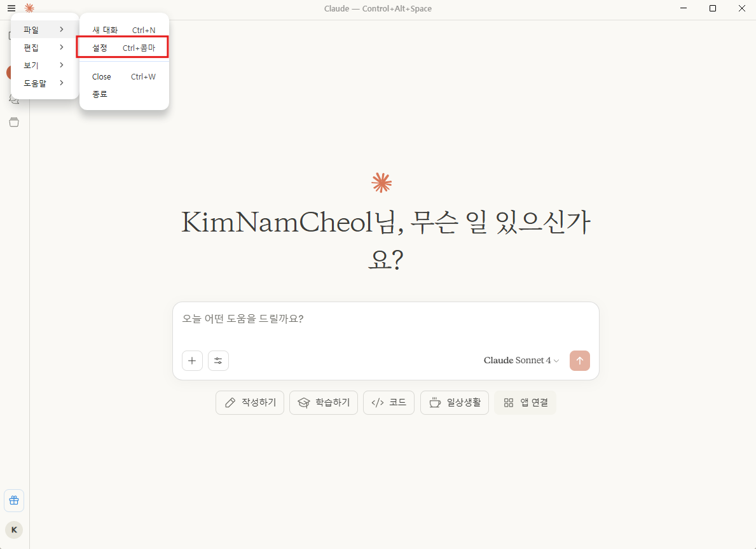This screenshot has height=549, width=756.
Task: Click the plus attachment button
Action: click(x=192, y=360)
